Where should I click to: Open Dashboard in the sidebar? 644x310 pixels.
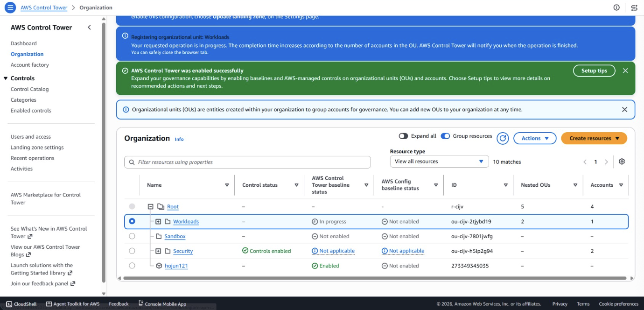pyautogui.click(x=24, y=43)
